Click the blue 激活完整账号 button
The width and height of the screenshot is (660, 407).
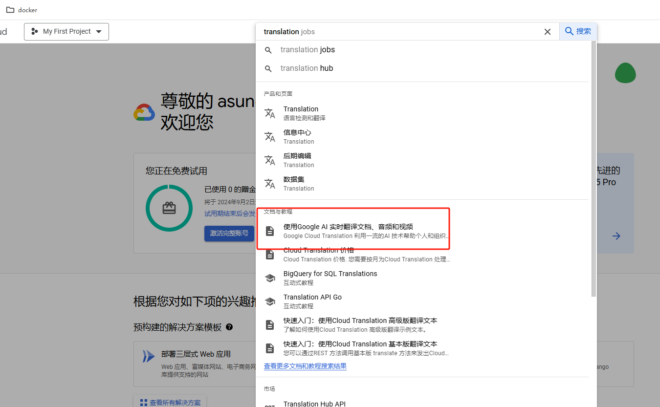[229, 233]
